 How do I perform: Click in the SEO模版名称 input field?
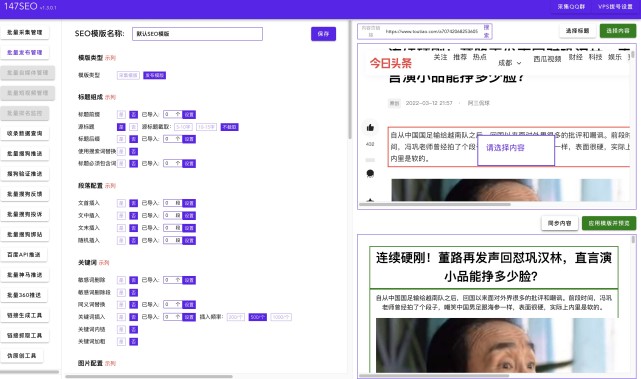pos(197,34)
